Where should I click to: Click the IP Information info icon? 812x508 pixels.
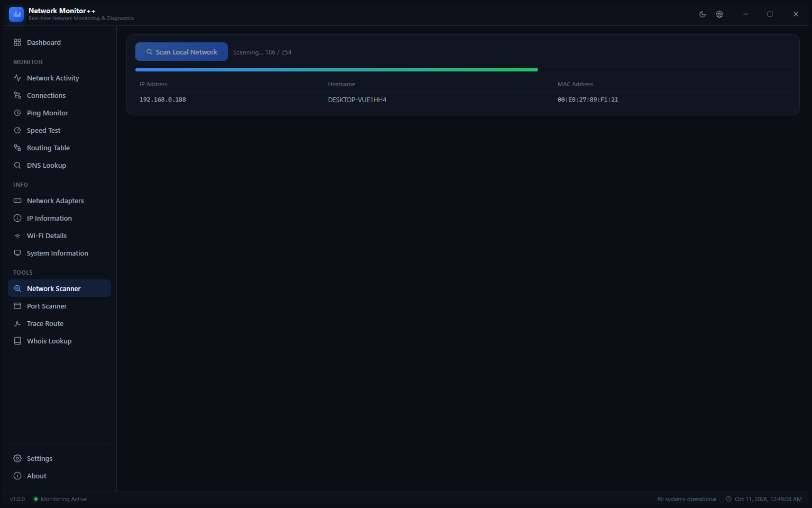17,218
